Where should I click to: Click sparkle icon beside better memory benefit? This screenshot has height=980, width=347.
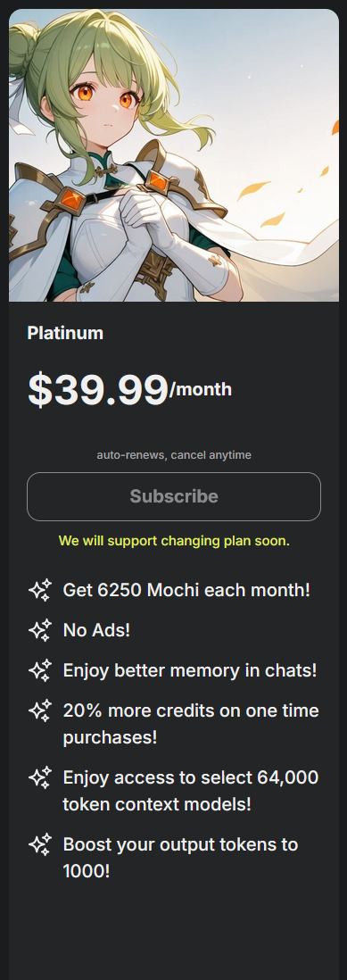point(40,670)
